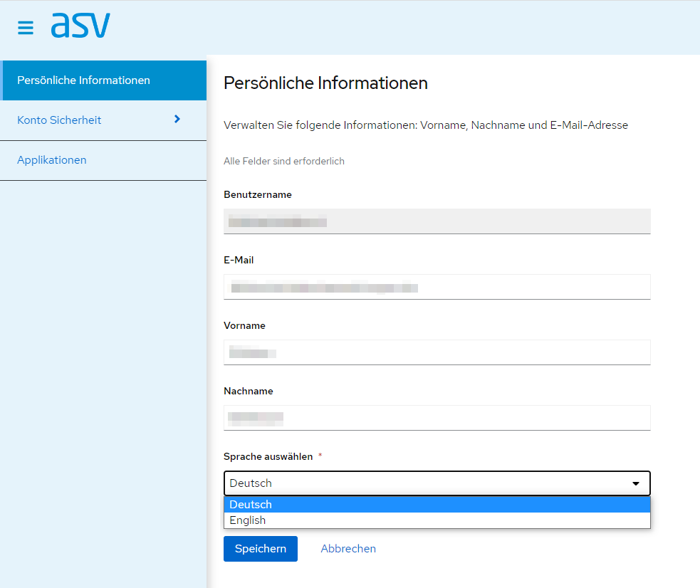700x588 pixels.
Task: Choose English from the language list
Action: click(437, 520)
